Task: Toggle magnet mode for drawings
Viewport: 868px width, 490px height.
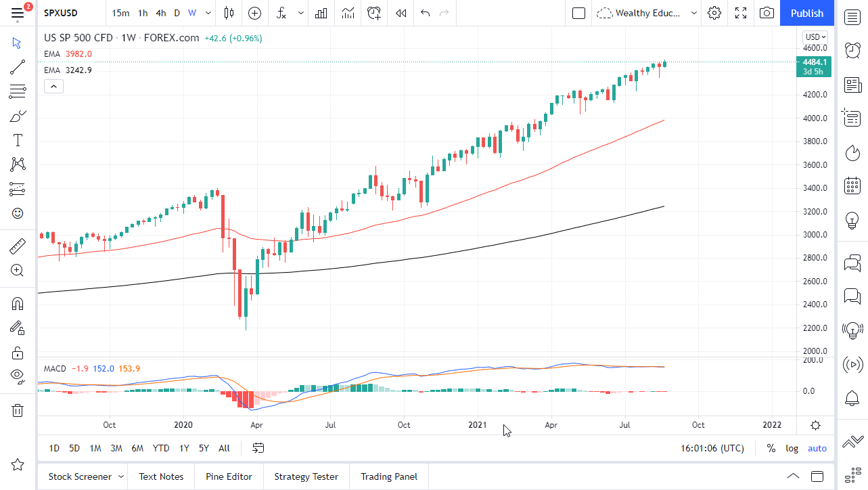Action: pos(18,303)
